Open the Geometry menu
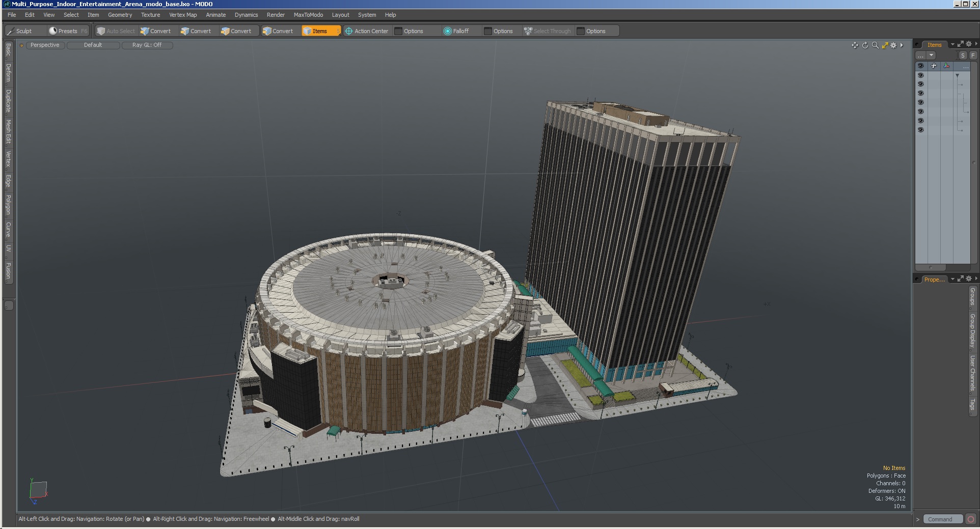The height and width of the screenshot is (529, 980). pyautogui.click(x=120, y=15)
